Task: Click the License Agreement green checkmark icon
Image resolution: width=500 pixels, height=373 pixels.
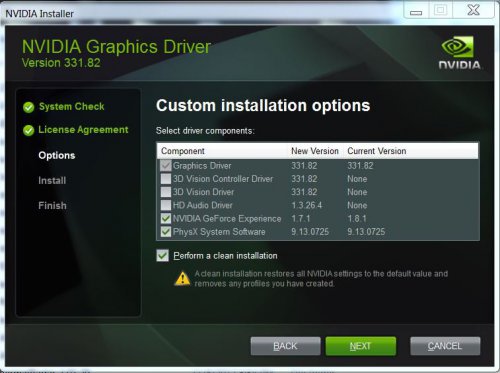Action: click(x=29, y=130)
